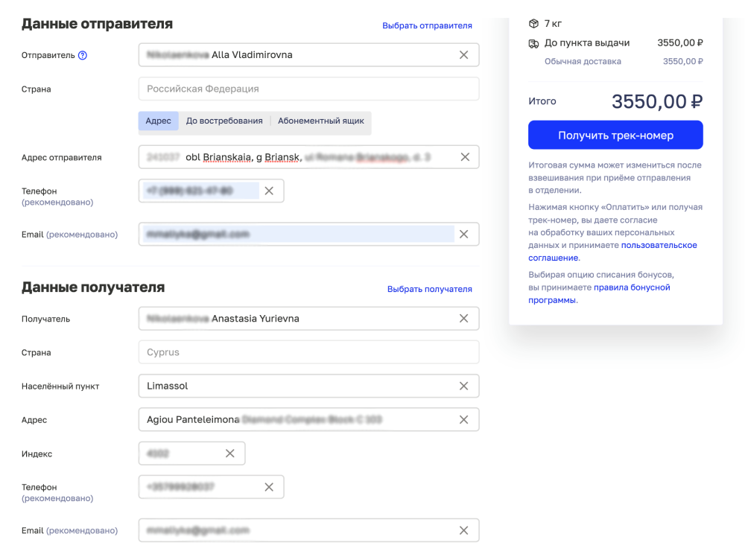
Task: Click the Населённый пункт input field
Action: pyautogui.click(x=298, y=386)
